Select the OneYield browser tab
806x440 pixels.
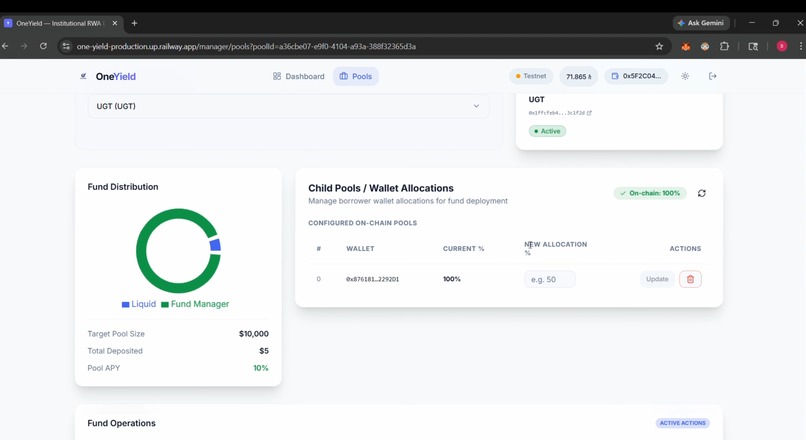(61, 23)
